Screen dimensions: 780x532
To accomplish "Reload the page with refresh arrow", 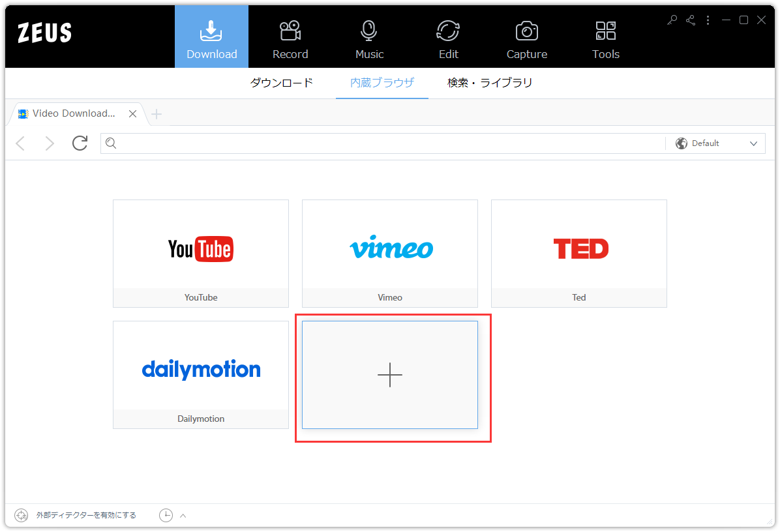I will [x=80, y=143].
